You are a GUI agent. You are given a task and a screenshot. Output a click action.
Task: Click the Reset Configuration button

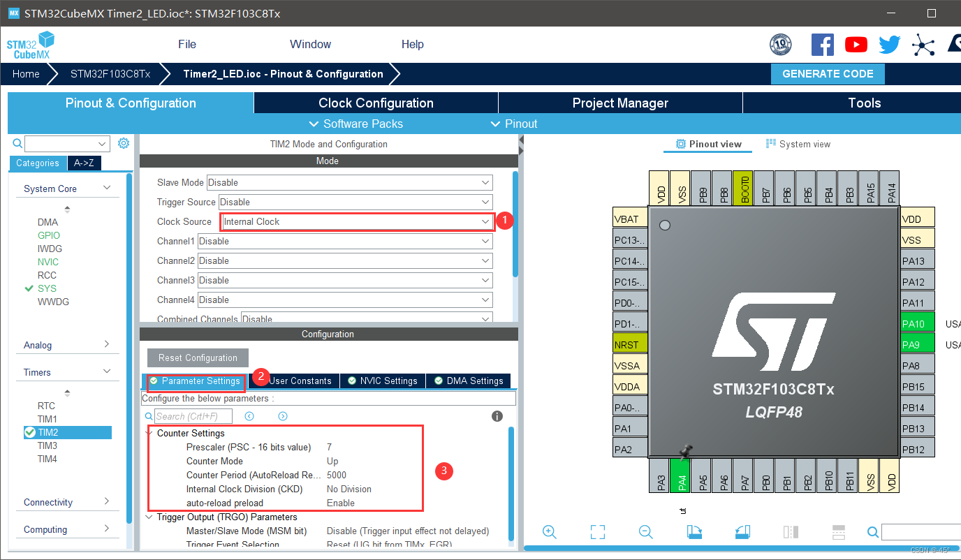click(x=198, y=358)
